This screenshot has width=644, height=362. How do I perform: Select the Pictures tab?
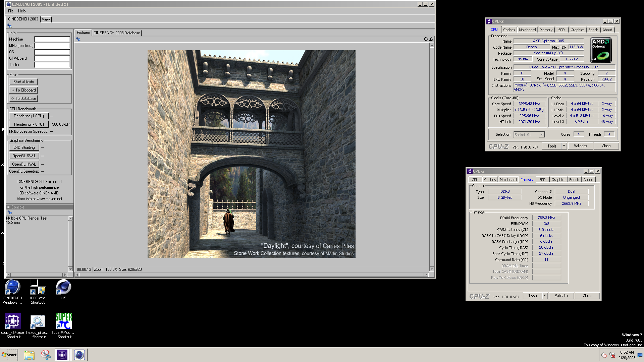click(83, 33)
